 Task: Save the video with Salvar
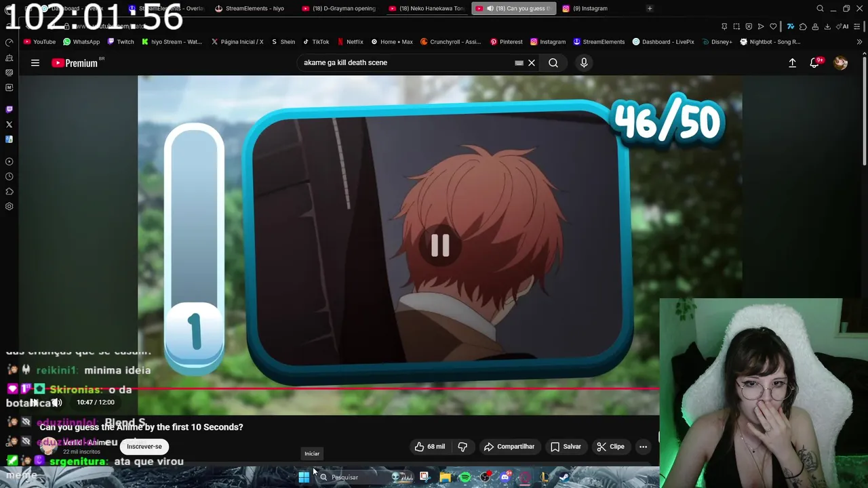pyautogui.click(x=566, y=447)
